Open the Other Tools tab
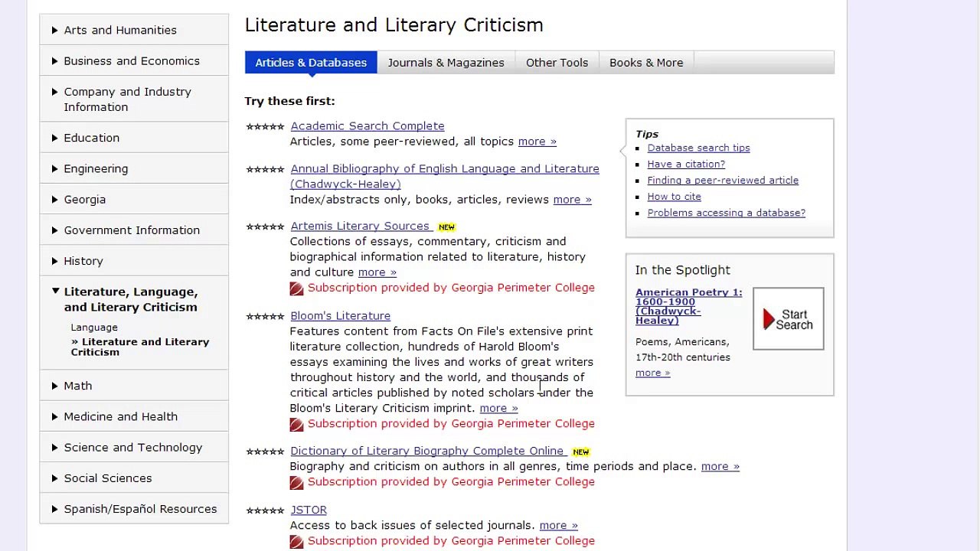The image size is (980, 551). (x=557, y=63)
